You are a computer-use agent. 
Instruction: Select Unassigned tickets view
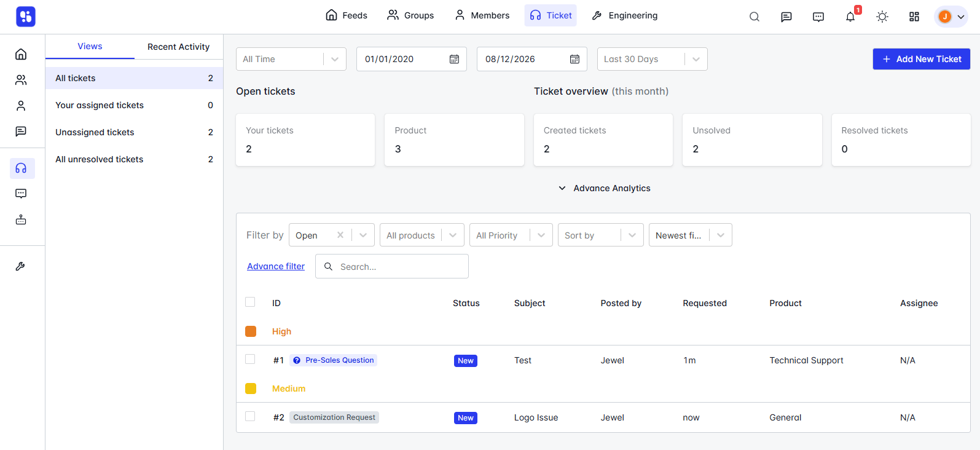134,132
